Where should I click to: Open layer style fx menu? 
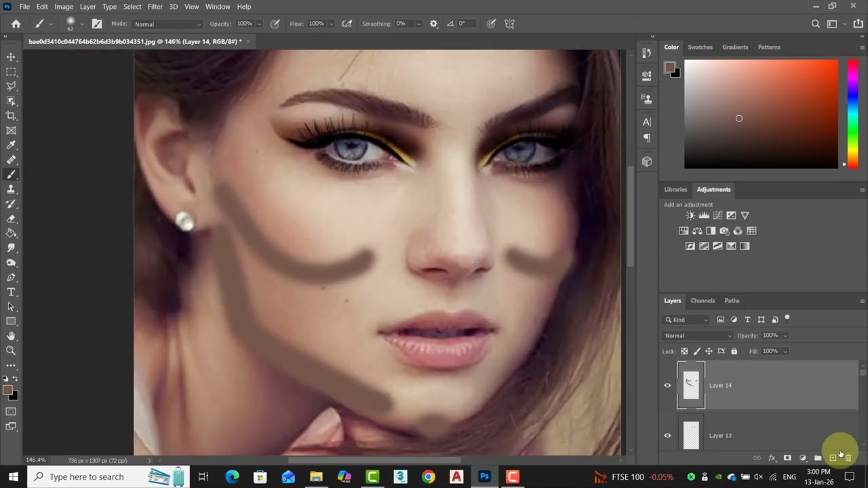[x=772, y=458]
